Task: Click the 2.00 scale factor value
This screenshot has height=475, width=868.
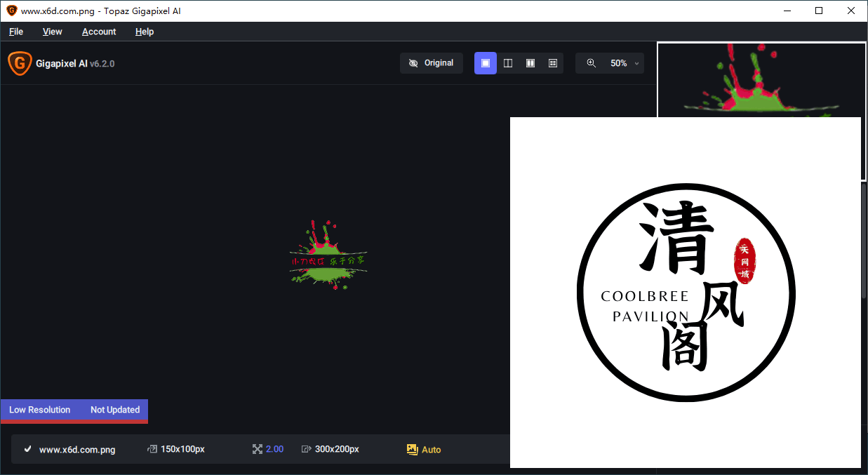Action: click(x=274, y=449)
